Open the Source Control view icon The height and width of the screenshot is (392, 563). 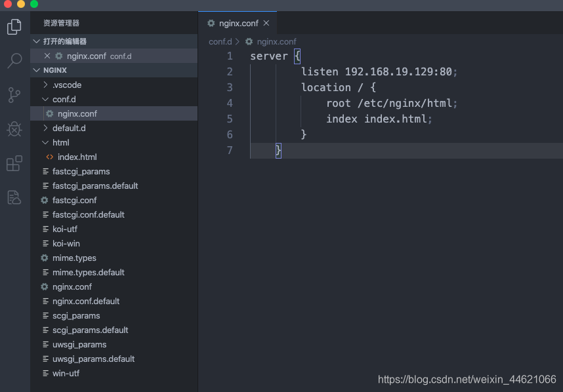(14, 95)
